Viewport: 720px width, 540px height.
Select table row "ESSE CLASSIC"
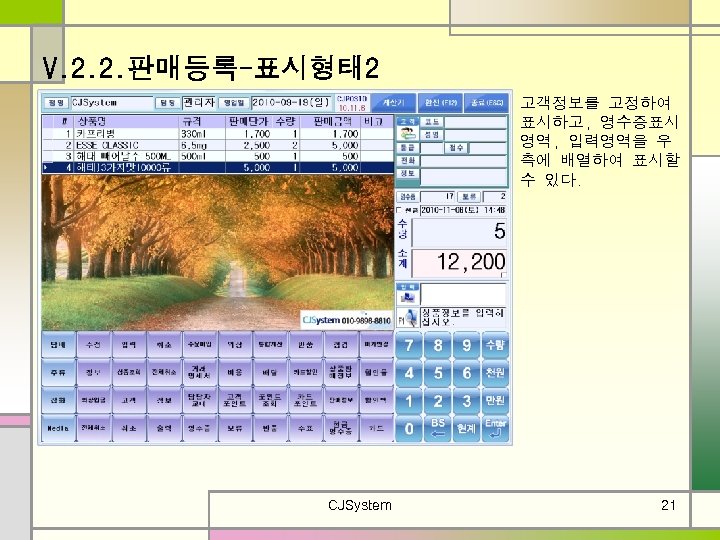[x=218, y=145]
